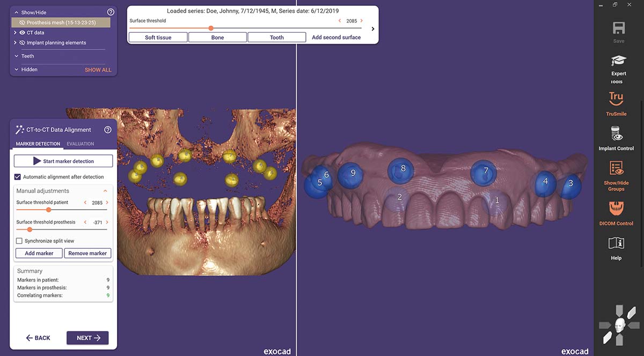
Task: Select the Bone surface preset
Action: coord(217,38)
